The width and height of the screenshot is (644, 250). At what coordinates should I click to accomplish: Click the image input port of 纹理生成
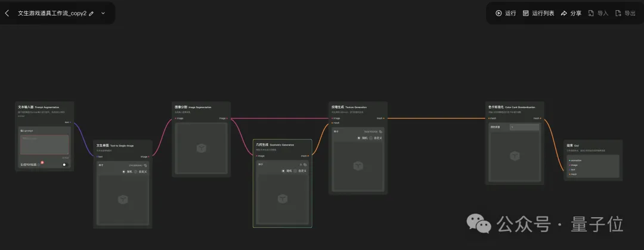(x=332, y=118)
